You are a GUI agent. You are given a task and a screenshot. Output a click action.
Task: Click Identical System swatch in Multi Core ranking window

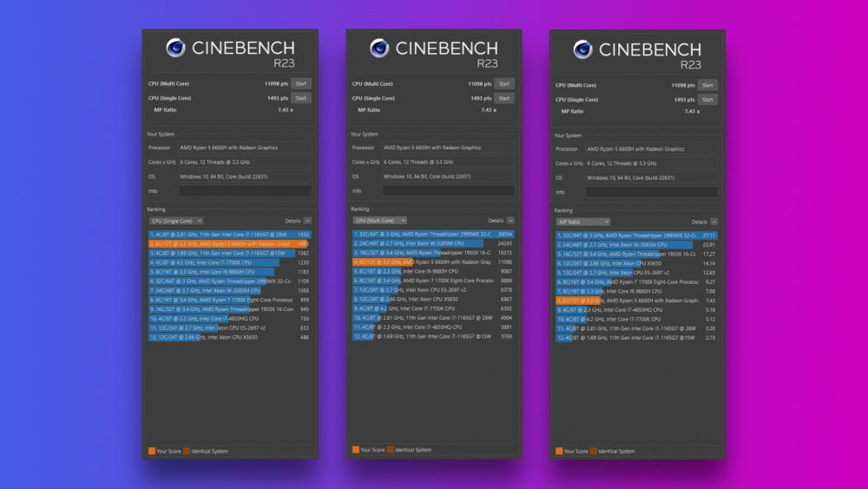[x=391, y=450]
